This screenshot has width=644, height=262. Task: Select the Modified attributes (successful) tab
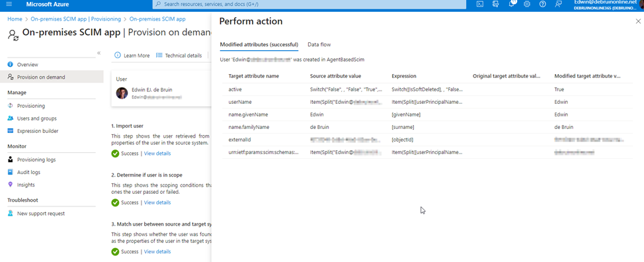click(259, 44)
